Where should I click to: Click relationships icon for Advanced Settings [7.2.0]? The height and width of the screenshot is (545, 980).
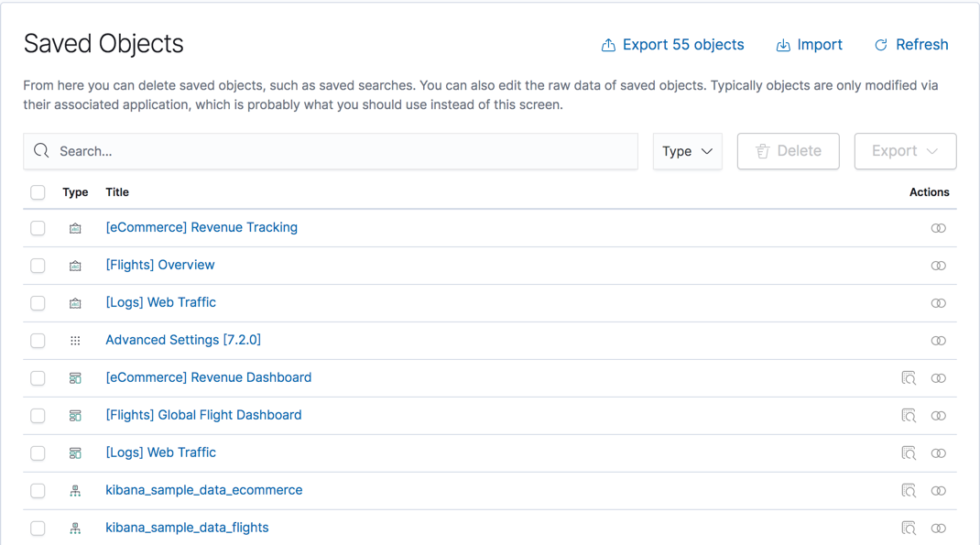938,341
